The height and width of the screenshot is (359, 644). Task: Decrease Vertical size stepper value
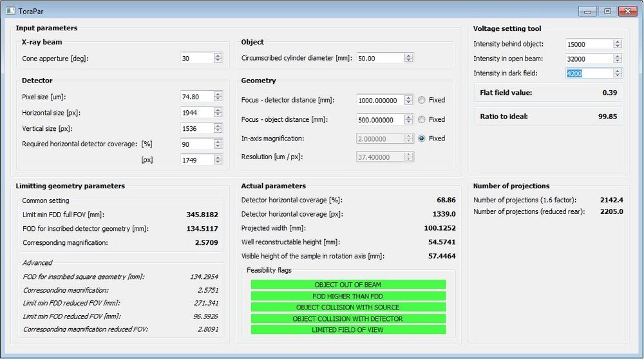(218, 131)
